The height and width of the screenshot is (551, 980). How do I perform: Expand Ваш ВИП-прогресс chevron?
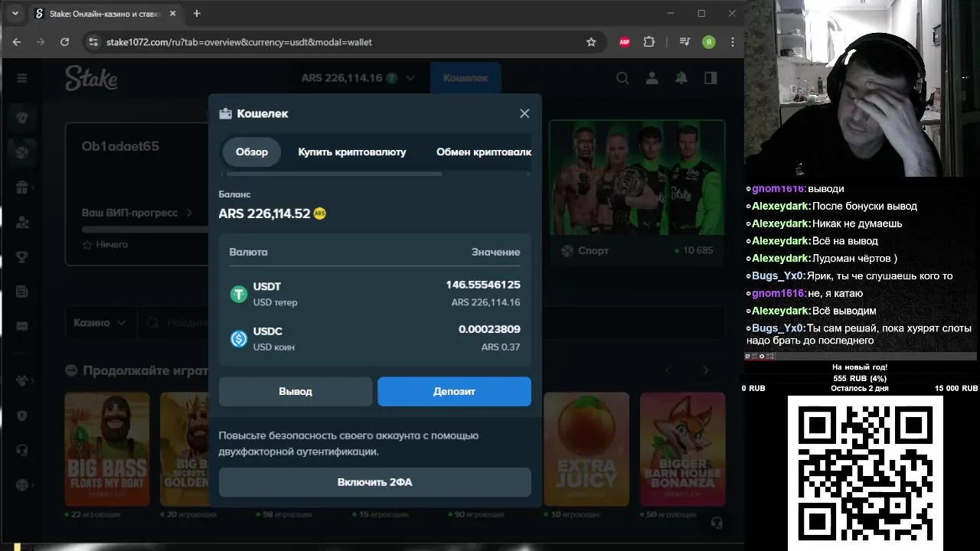(189, 213)
